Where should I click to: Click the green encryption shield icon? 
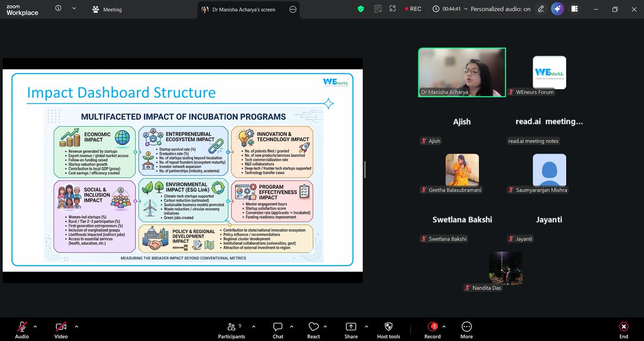tap(362, 9)
